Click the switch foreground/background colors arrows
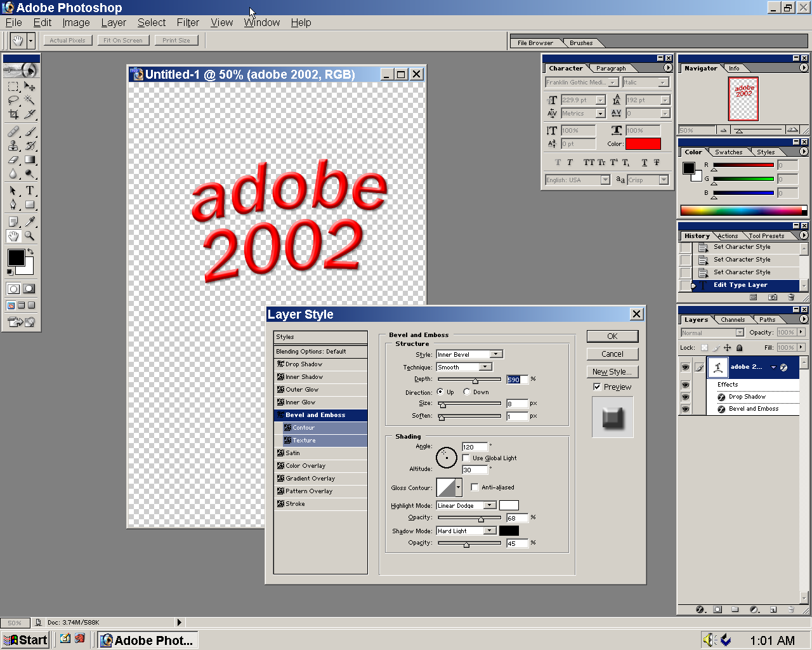The height and width of the screenshot is (650, 812). [30, 252]
